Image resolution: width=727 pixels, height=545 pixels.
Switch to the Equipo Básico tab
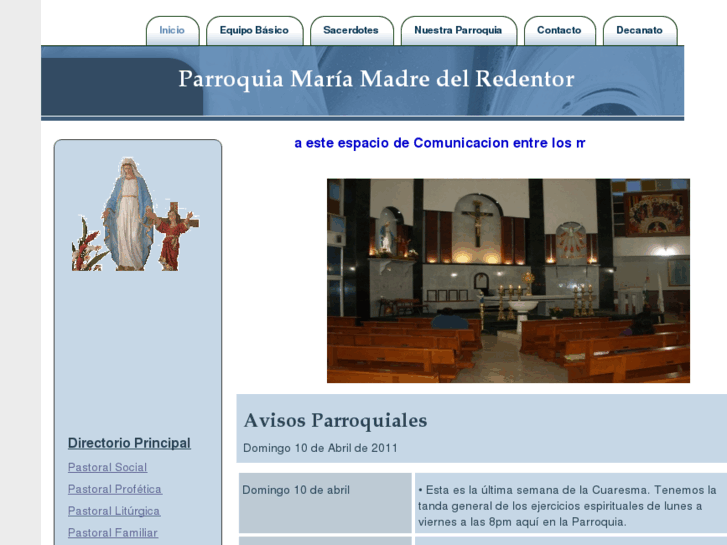[x=255, y=31]
